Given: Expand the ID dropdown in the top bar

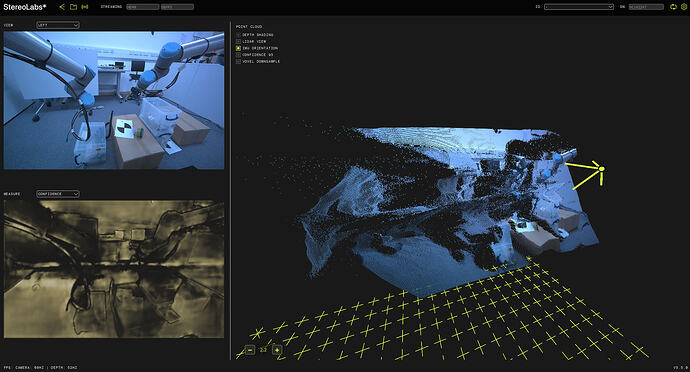Looking at the screenshot, I should [579, 7].
